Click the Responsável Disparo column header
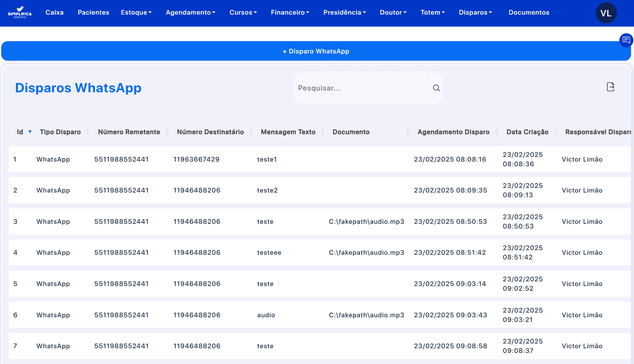 [598, 132]
